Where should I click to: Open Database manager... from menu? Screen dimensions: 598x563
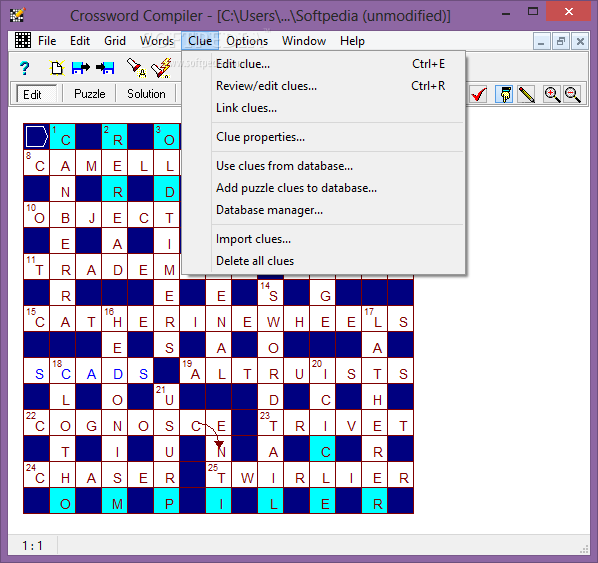pyautogui.click(x=323, y=210)
